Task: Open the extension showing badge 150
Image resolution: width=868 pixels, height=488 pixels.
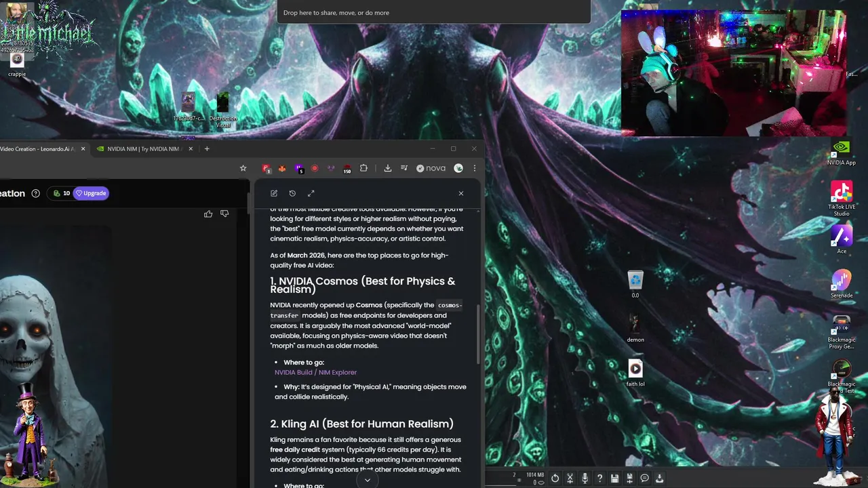Action: pyautogui.click(x=347, y=169)
